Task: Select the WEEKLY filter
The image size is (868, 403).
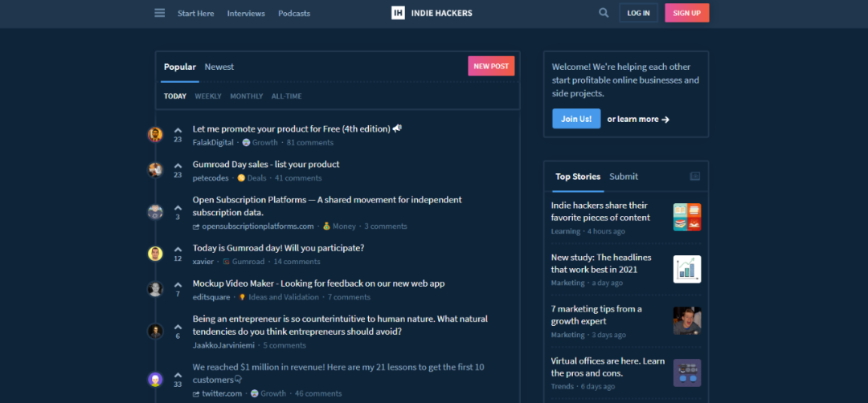Action: pyautogui.click(x=208, y=96)
